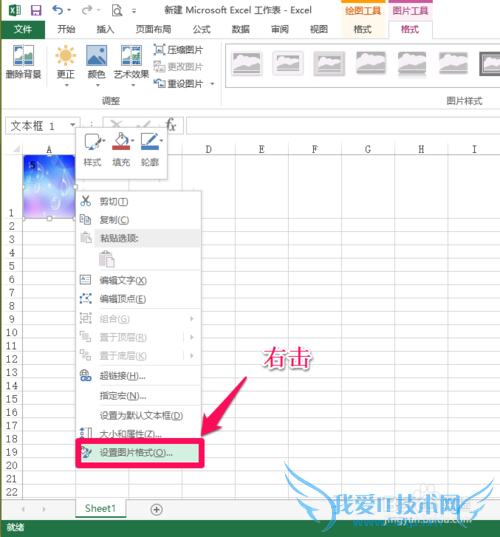Select row 5 header
The width and height of the screenshot is (500, 537).
[12, 266]
